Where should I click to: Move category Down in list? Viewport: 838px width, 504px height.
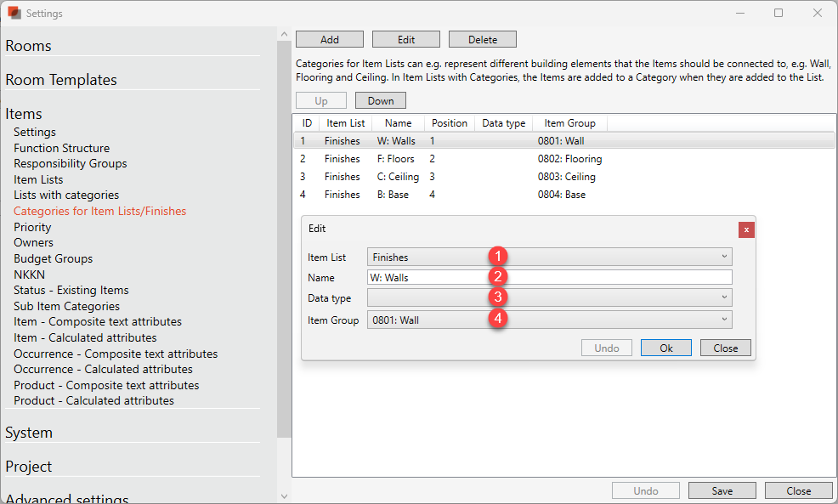tap(380, 101)
